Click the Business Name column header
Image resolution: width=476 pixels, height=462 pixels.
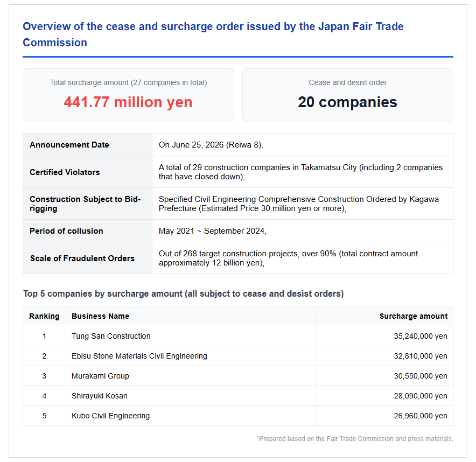(x=101, y=316)
